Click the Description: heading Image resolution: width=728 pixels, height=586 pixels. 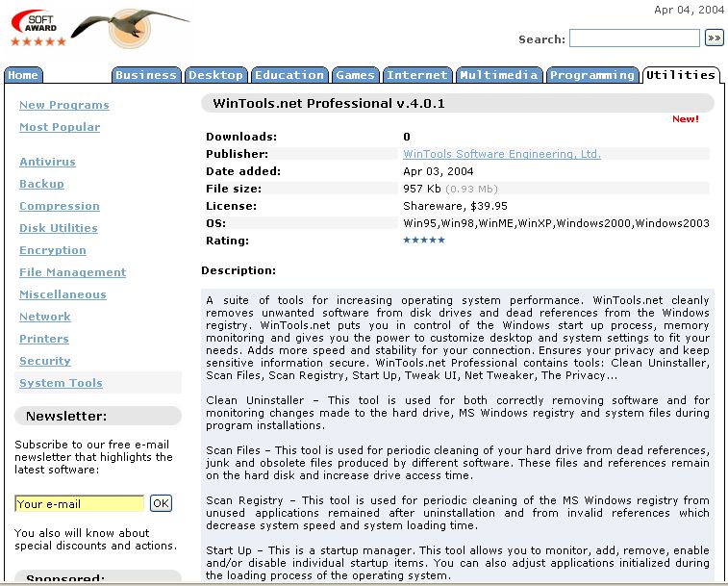[238, 270]
